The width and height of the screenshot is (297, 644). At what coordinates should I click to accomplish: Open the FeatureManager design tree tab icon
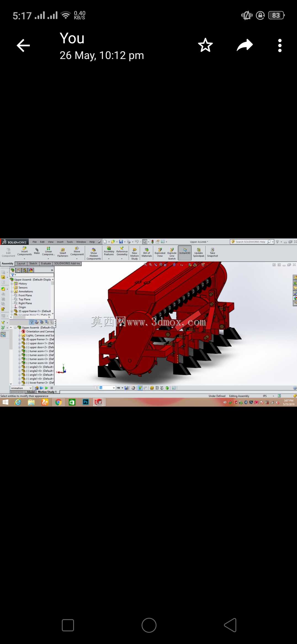click(x=12, y=270)
